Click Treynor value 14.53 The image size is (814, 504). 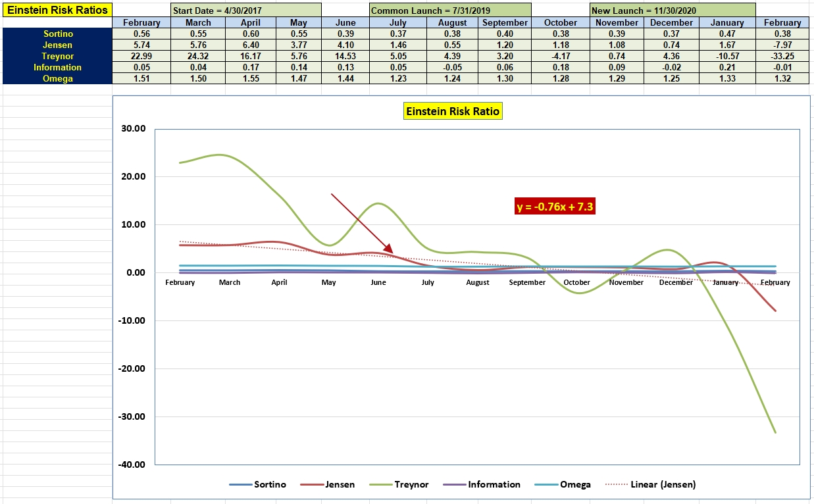pyautogui.click(x=345, y=56)
